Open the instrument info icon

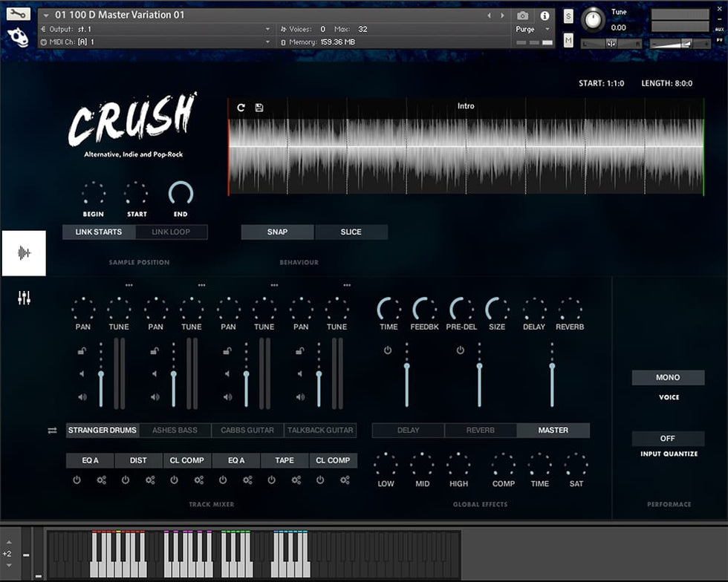pyautogui.click(x=545, y=16)
